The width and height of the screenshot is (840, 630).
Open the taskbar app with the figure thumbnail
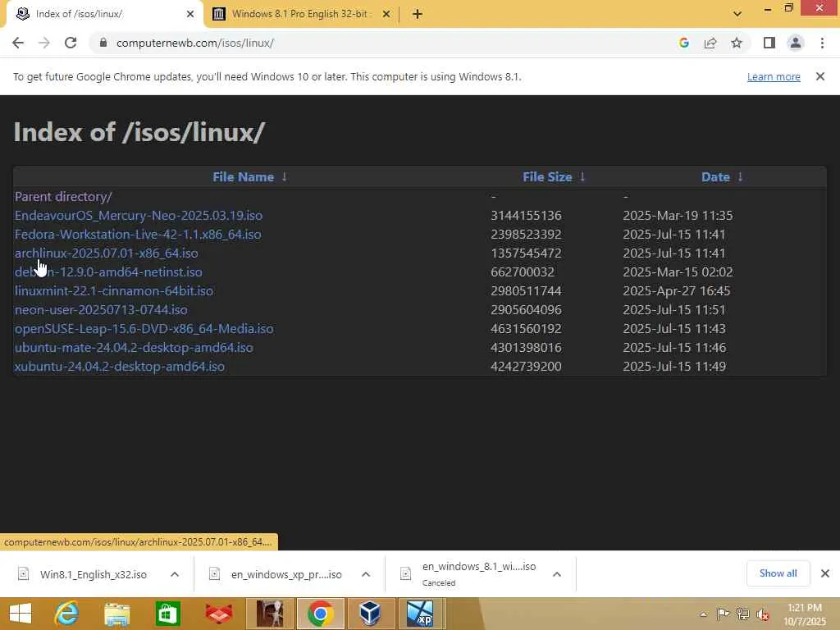click(270, 614)
